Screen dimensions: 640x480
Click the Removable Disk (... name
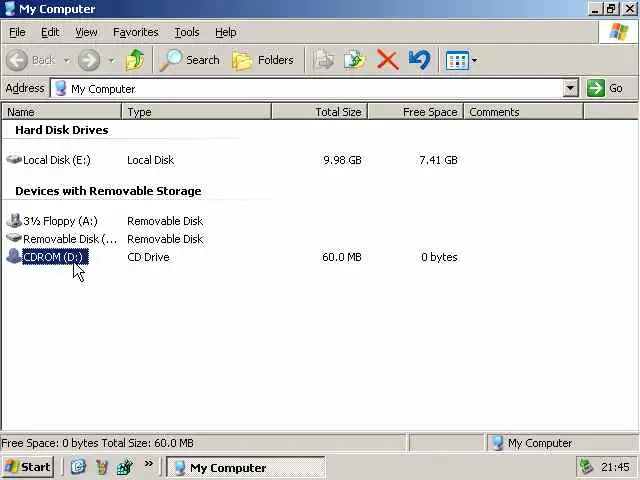[70, 239]
